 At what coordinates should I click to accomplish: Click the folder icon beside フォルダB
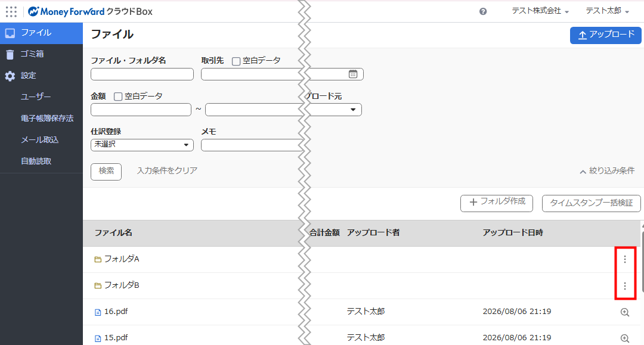coord(98,285)
